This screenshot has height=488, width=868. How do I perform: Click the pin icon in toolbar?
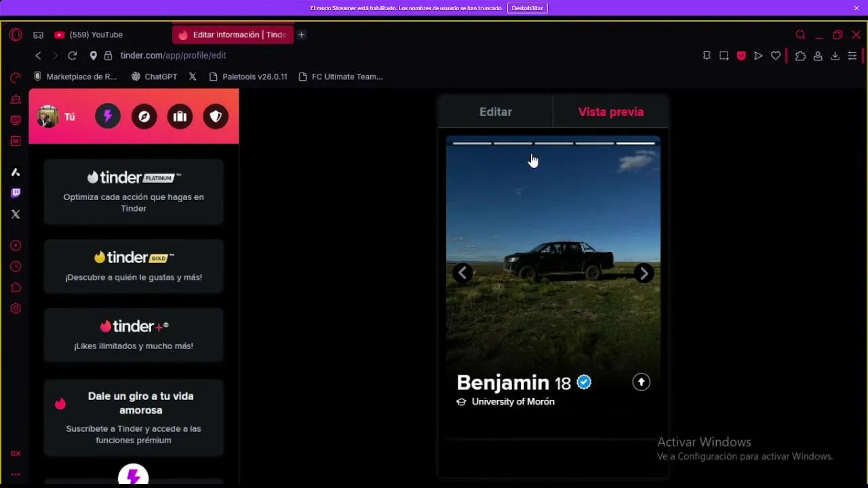[707, 56]
